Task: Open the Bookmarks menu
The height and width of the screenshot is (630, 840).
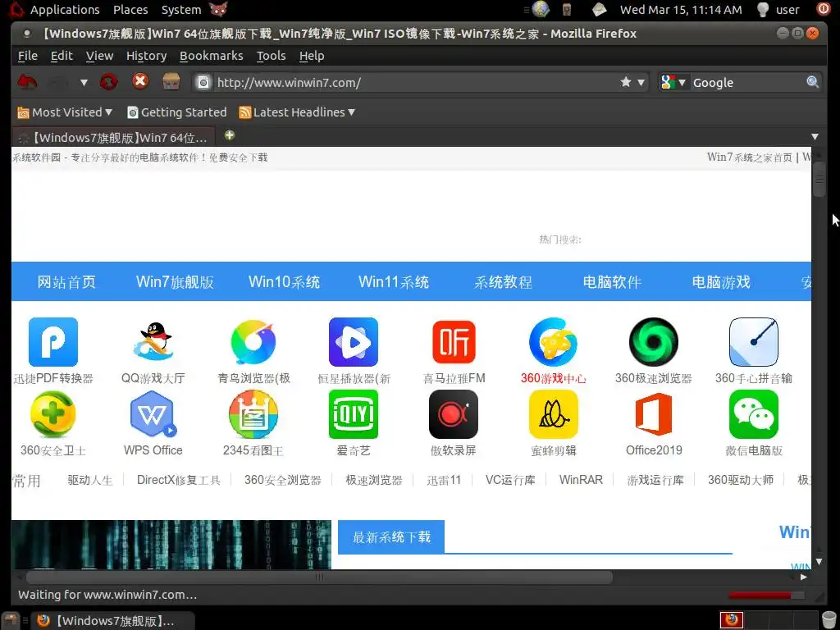Action: point(211,56)
